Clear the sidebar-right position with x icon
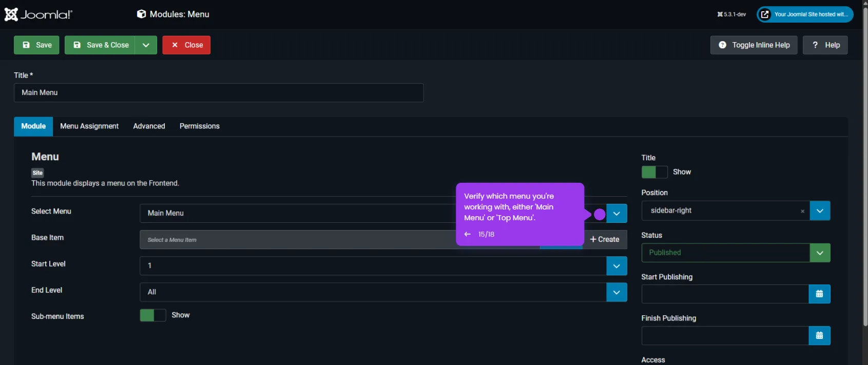Image resolution: width=868 pixels, height=365 pixels. click(x=802, y=211)
